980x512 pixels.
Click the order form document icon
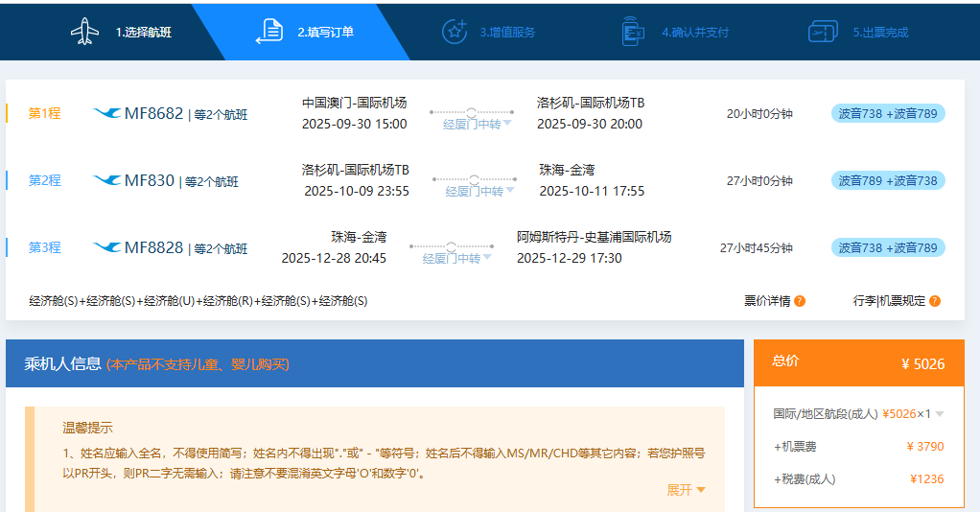tap(269, 32)
